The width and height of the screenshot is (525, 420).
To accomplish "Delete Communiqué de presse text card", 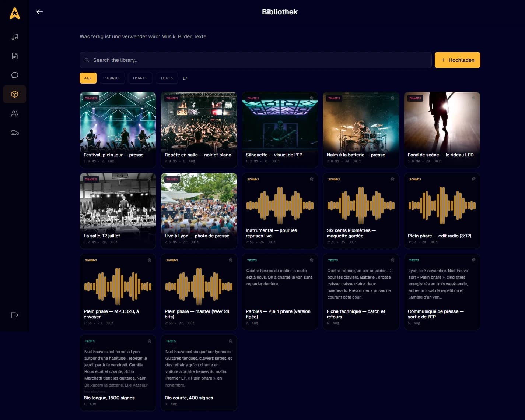I will [474, 260].
